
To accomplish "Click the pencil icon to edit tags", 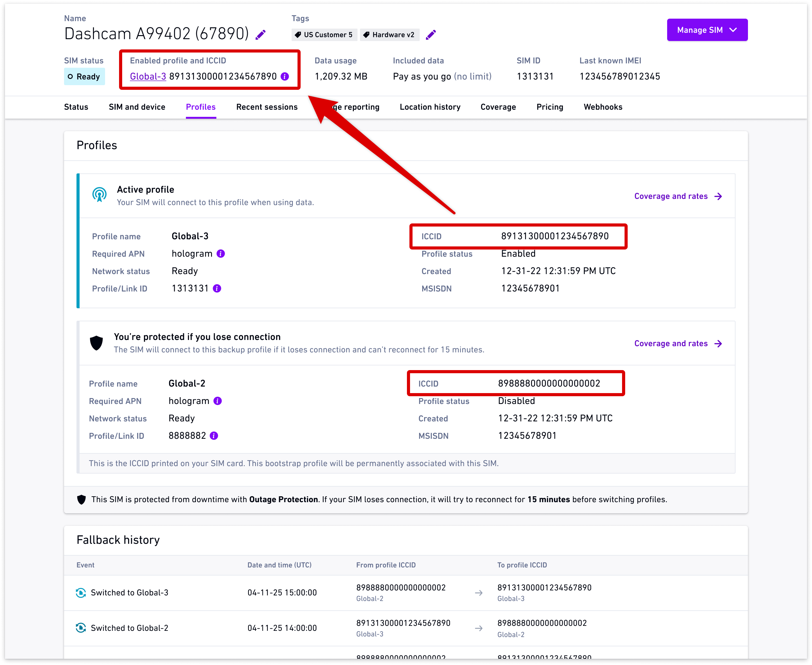I will (x=431, y=35).
